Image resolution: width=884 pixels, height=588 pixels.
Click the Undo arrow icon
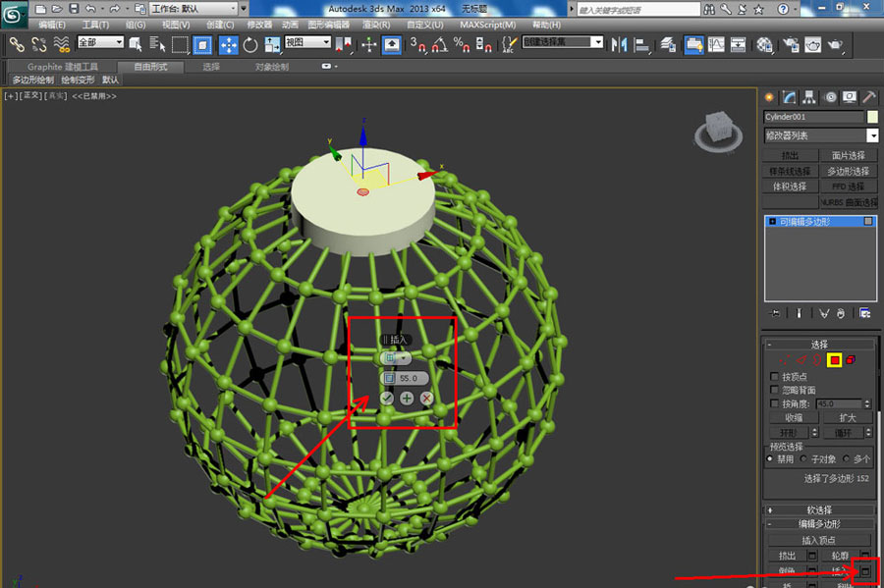(x=90, y=9)
